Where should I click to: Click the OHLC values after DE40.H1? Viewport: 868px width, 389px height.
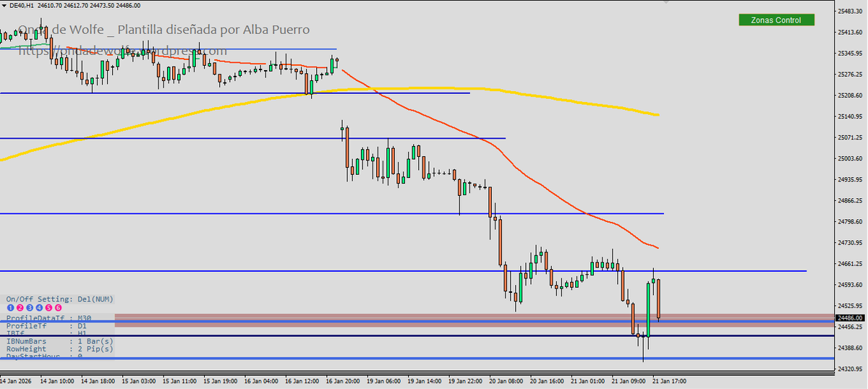[90, 5]
